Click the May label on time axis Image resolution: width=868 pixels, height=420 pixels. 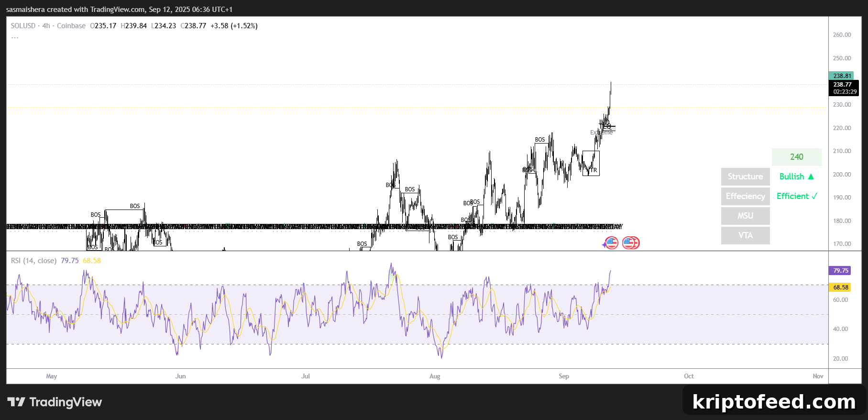[x=52, y=376]
